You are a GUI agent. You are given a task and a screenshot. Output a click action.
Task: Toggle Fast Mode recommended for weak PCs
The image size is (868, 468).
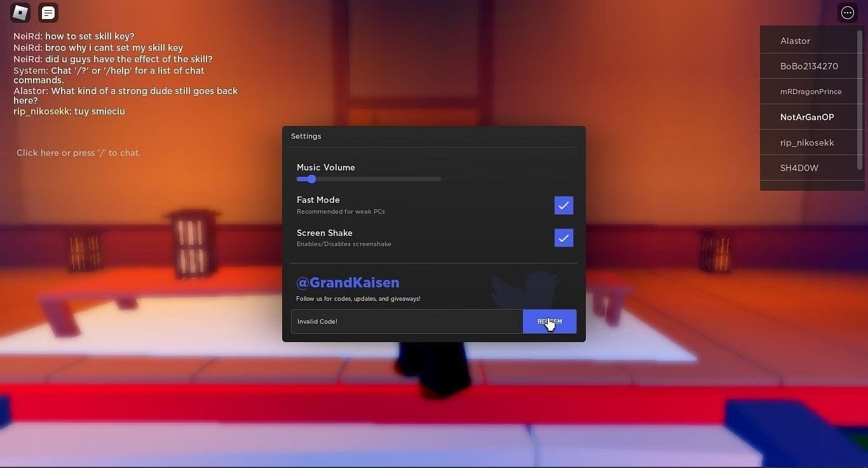click(x=563, y=205)
